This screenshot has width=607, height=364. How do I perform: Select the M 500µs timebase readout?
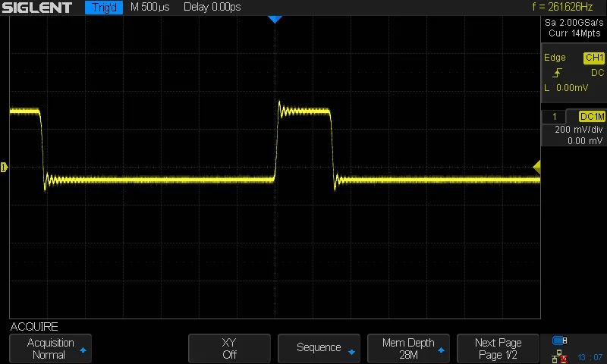(149, 7)
